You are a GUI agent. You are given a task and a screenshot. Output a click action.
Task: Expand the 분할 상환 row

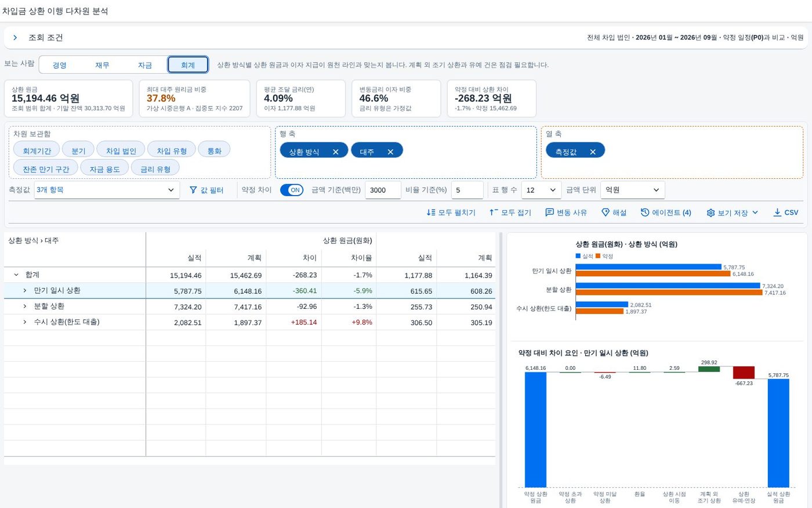(25, 306)
